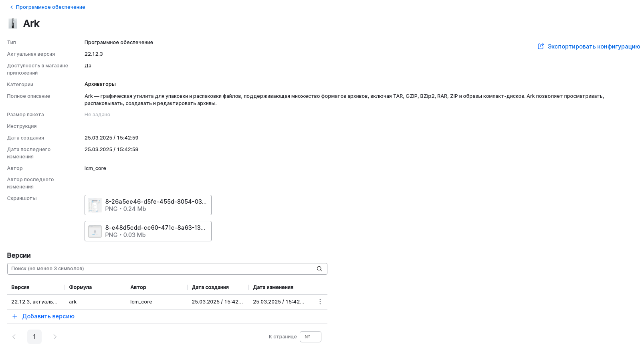
Task: Sort table by Автор column header
Action: pos(138,287)
